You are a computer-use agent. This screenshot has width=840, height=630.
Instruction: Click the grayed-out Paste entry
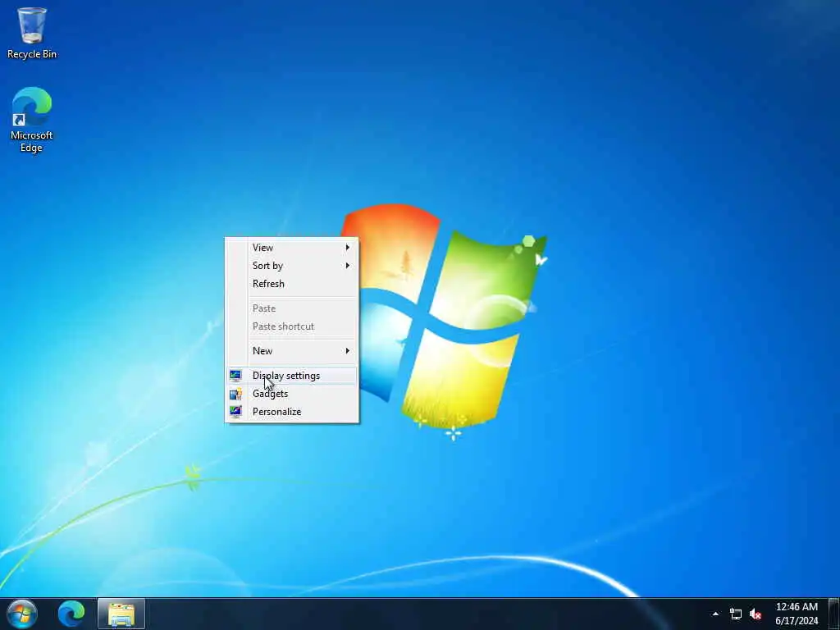(291, 308)
